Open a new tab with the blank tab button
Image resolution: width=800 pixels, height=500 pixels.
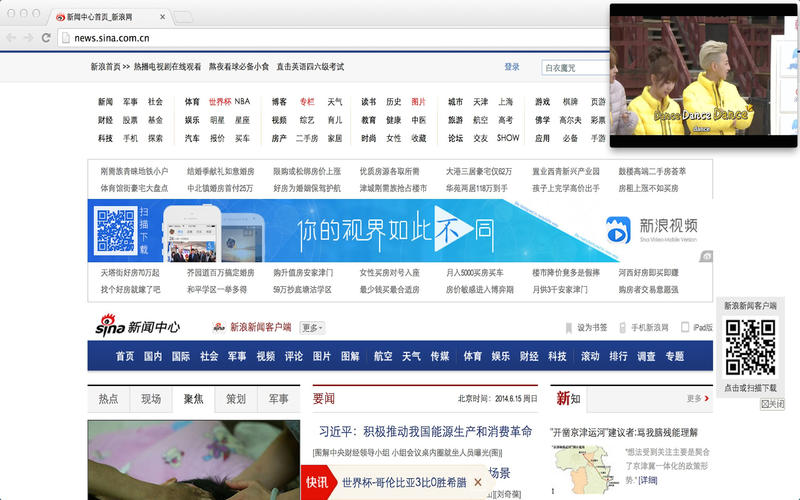point(183,17)
